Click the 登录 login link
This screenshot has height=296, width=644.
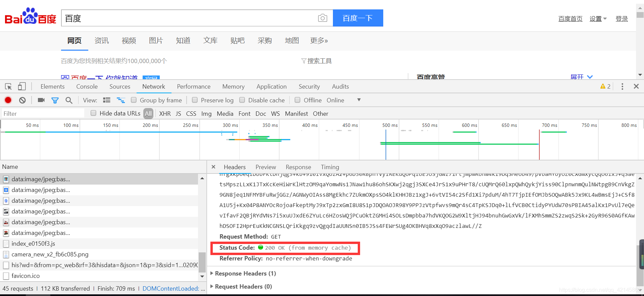[622, 19]
